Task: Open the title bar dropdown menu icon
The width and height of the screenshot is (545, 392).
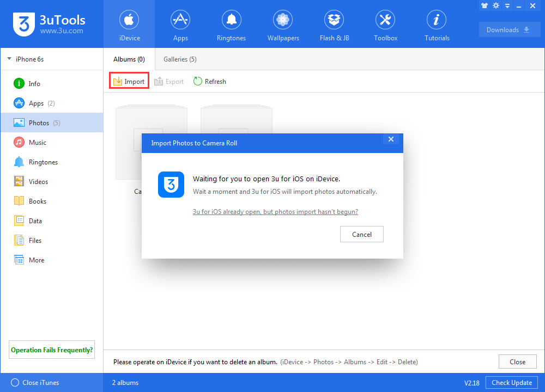Action: pos(507,6)
